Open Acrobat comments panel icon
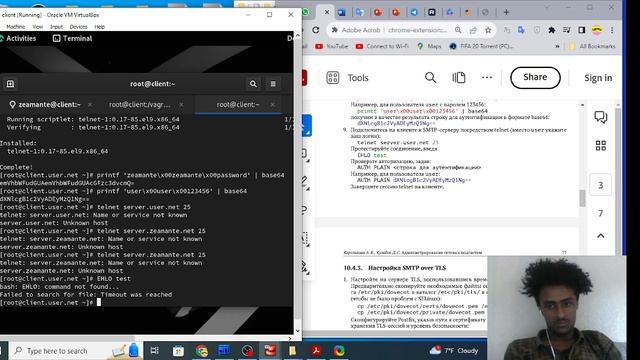640x360 pixels. click(x=600, y=117)
